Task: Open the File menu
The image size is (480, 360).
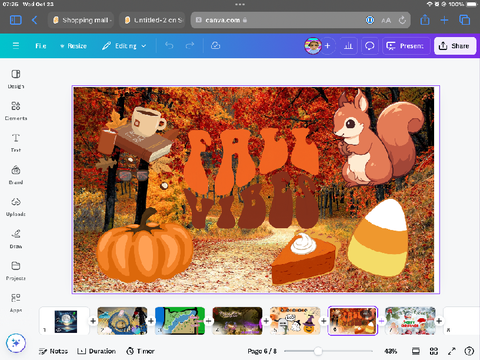Action: coord(41,46)
